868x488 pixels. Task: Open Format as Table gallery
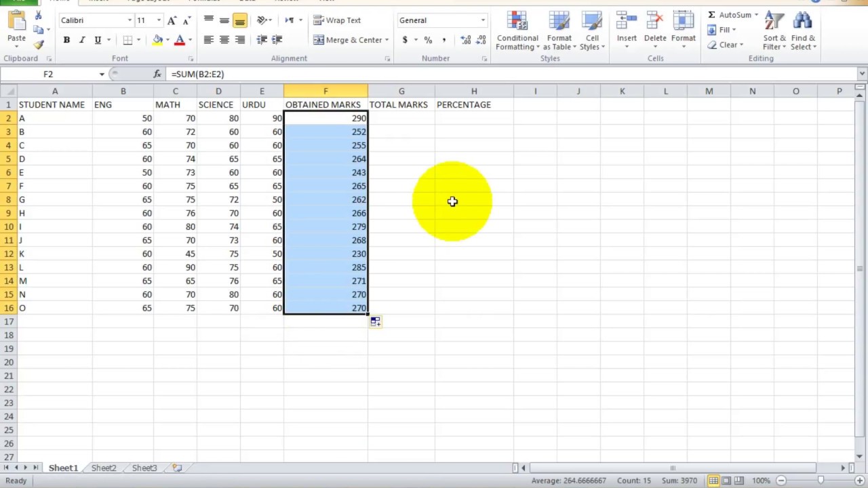point(559,30)
